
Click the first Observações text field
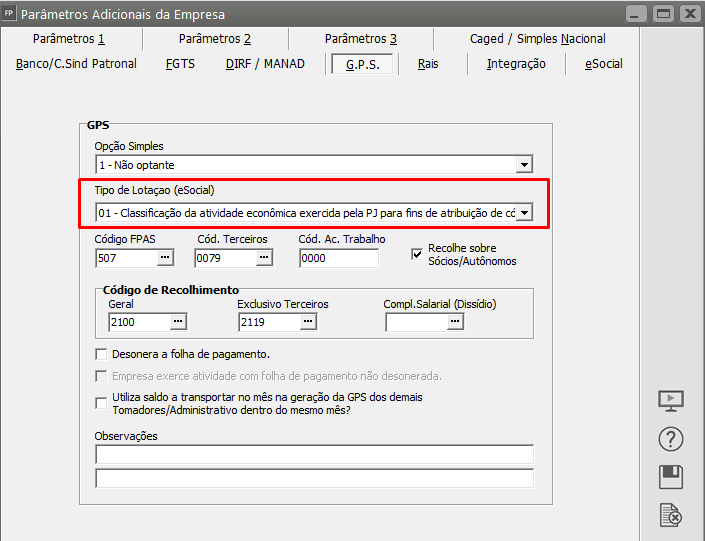[314, 455]
